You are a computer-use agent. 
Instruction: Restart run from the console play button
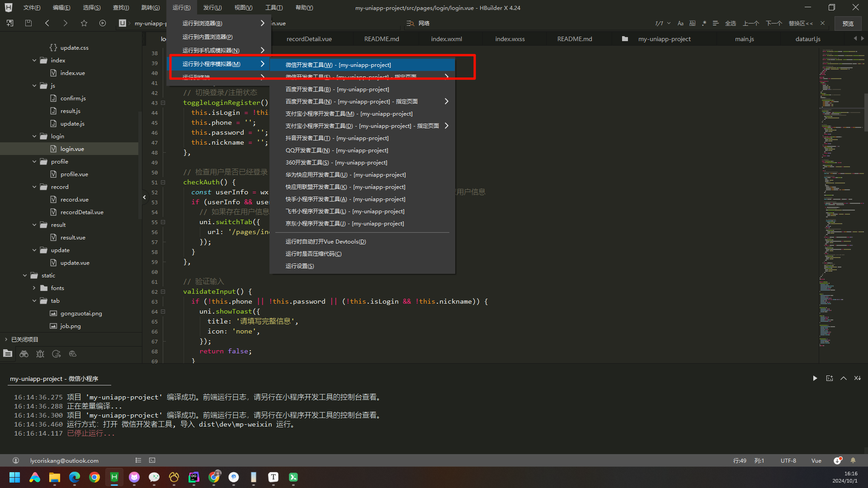815,378
